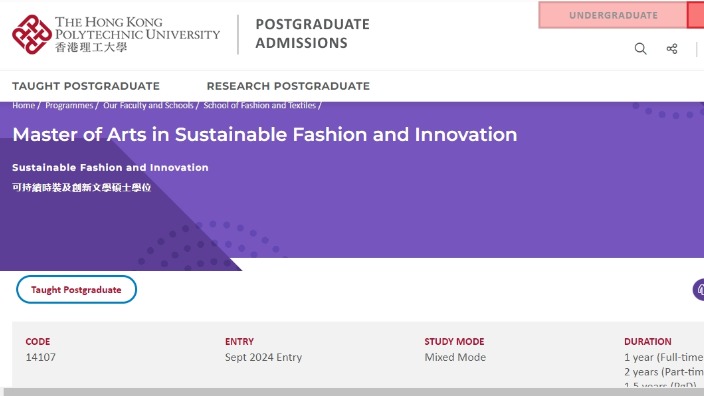Click the Undergraduate button
This screenshot has height=396, width=704.
[x=613, y=15]
